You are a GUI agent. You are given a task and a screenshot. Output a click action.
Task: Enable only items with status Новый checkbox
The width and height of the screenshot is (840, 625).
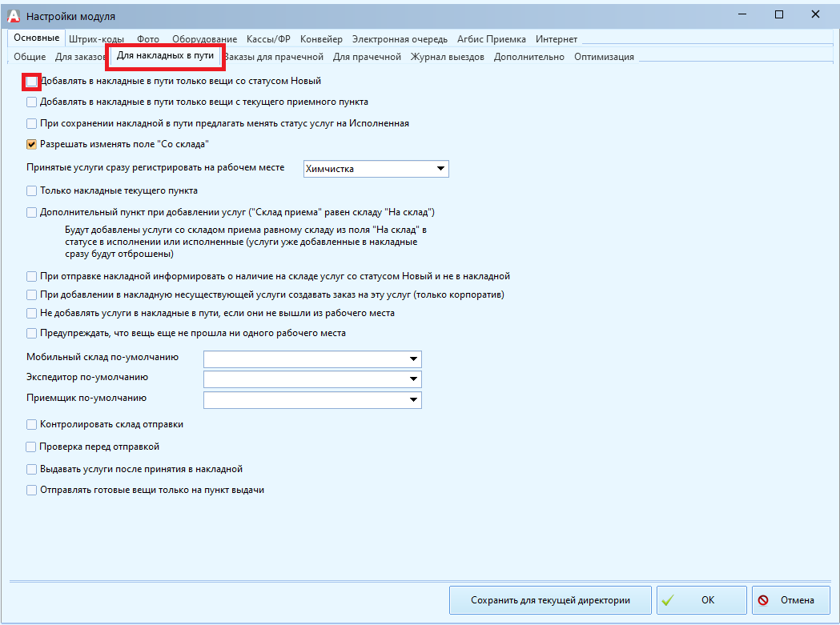[x=32, y=82]
